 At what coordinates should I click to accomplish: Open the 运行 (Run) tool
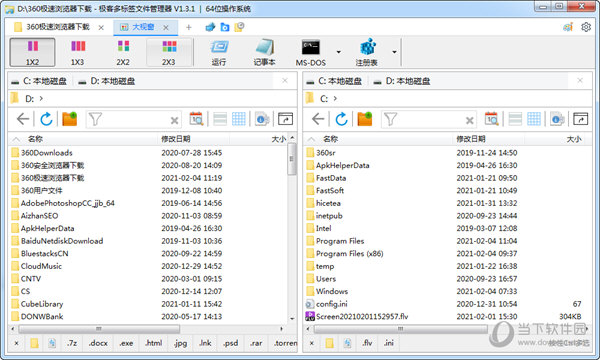[x=219, y=52]
